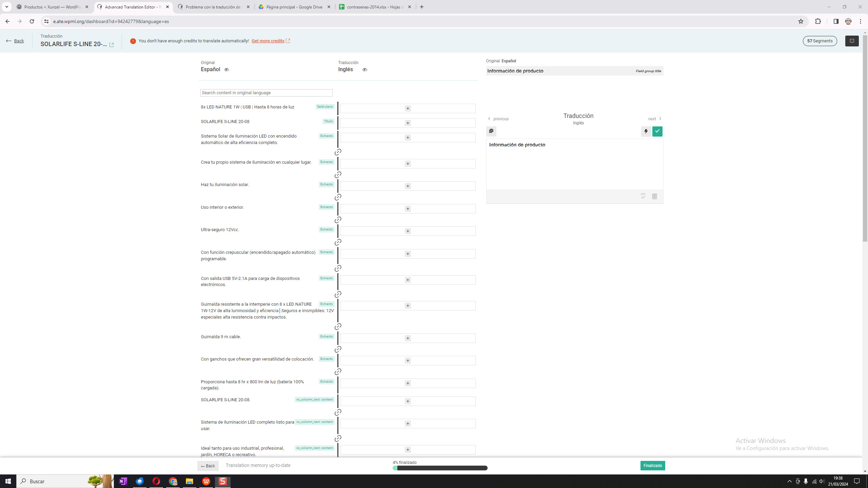
Task: Confirm translation with green checkmark button
Action: pos(657,131)
